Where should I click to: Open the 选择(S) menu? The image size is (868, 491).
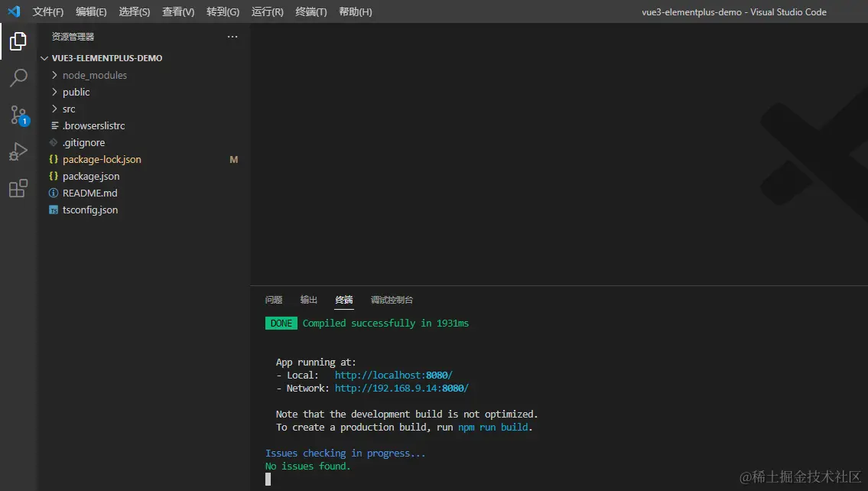pos(135,11)
